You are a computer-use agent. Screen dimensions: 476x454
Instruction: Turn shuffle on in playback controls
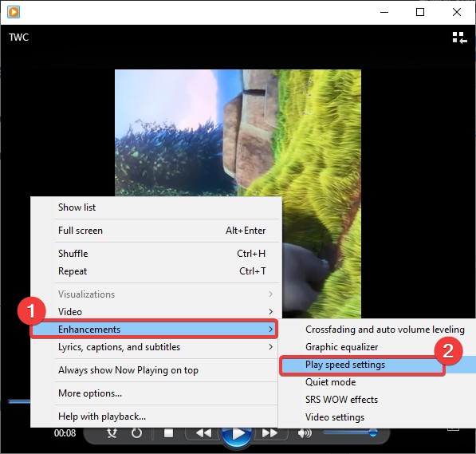tap(112, 433)
